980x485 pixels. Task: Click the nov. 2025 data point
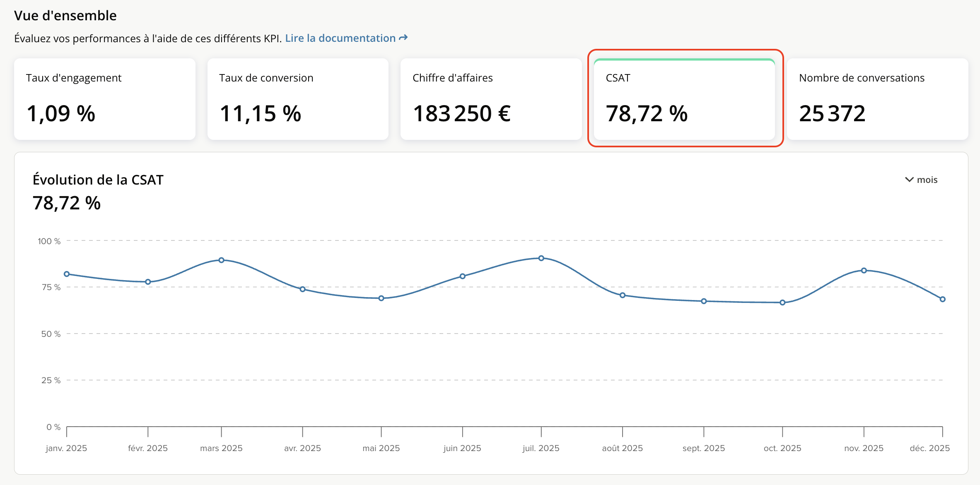coord(864,271)
